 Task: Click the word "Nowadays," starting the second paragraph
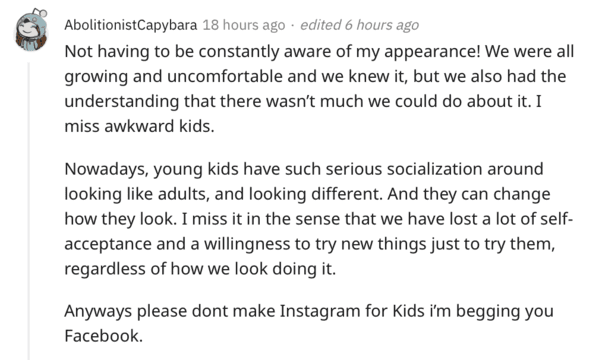tap(106, 170)
